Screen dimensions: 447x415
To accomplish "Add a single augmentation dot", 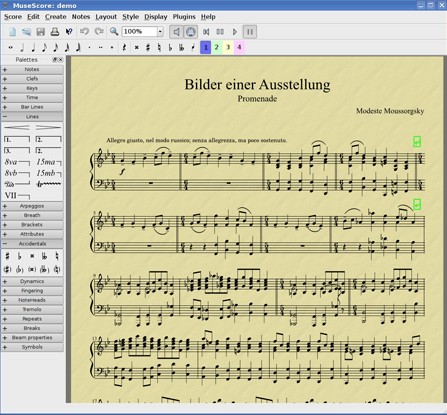I will [x=89, y=48].
